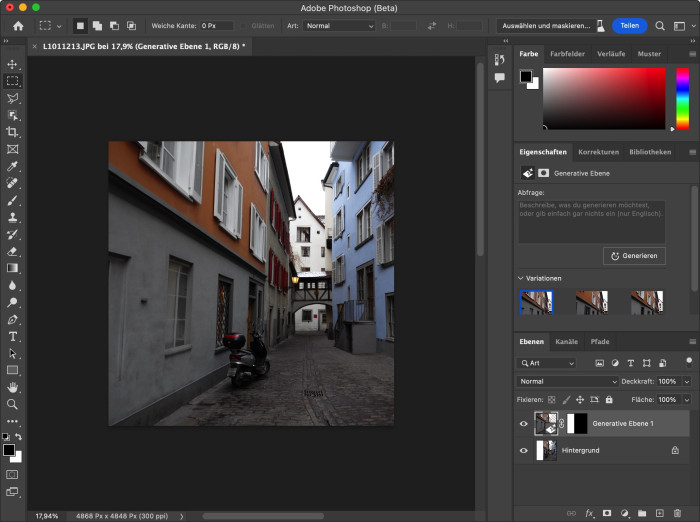Open the layer filter type dropdown
The width and height of the screenshot is (700, 522).
coord(547,363)
